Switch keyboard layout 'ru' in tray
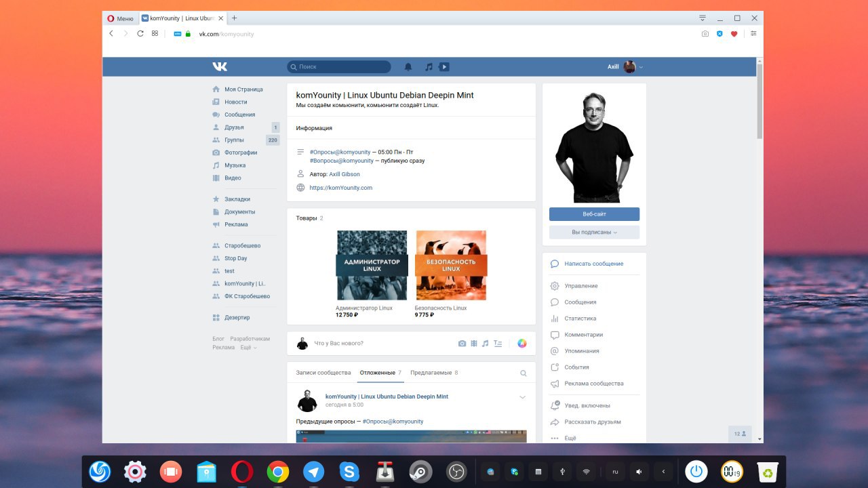 coord(615,472)
